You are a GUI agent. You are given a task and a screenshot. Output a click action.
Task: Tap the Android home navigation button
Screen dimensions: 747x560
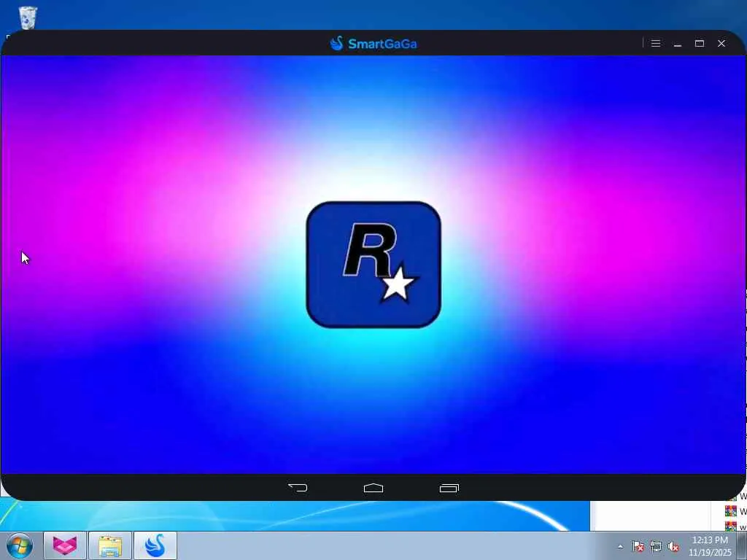click(x=373, y=488)
